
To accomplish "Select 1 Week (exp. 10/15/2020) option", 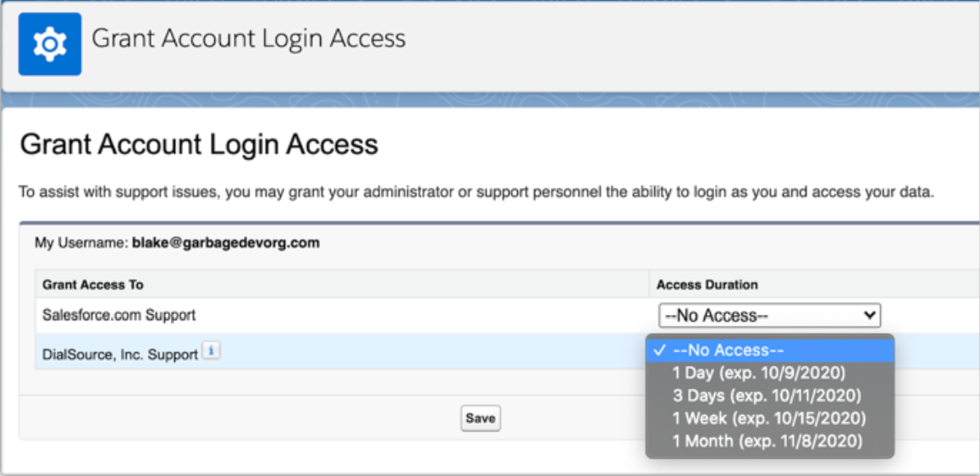I will (x=768, y=418).
